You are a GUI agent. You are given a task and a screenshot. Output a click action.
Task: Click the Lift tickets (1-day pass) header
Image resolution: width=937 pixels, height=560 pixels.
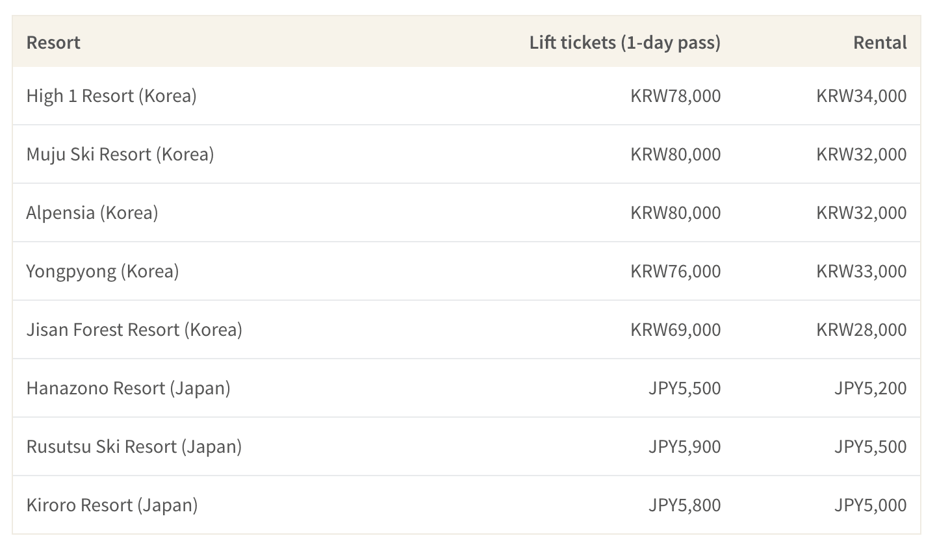click(624, 43)
